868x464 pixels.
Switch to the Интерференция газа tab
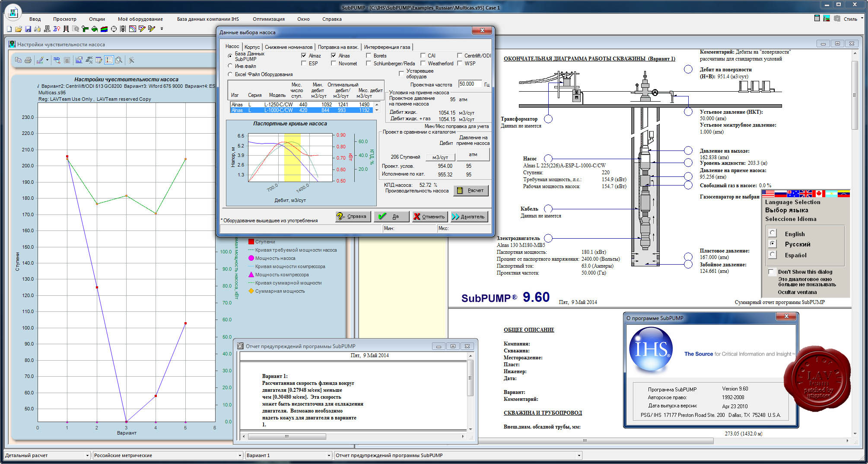pos(387,47)
